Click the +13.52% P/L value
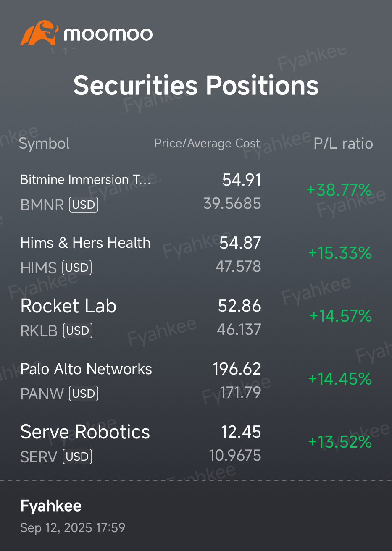 tap(340, 442)
